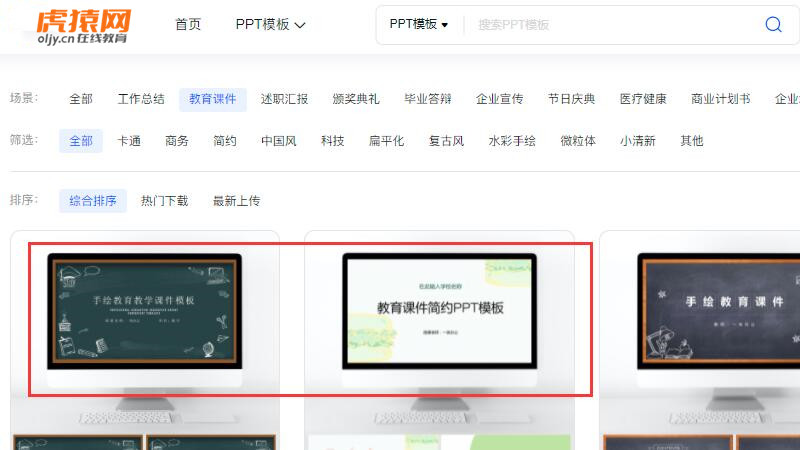This screenshot has height=450, width=800.
Task: Select the 全部 scene filter
Action: click(x=81, y=99)
